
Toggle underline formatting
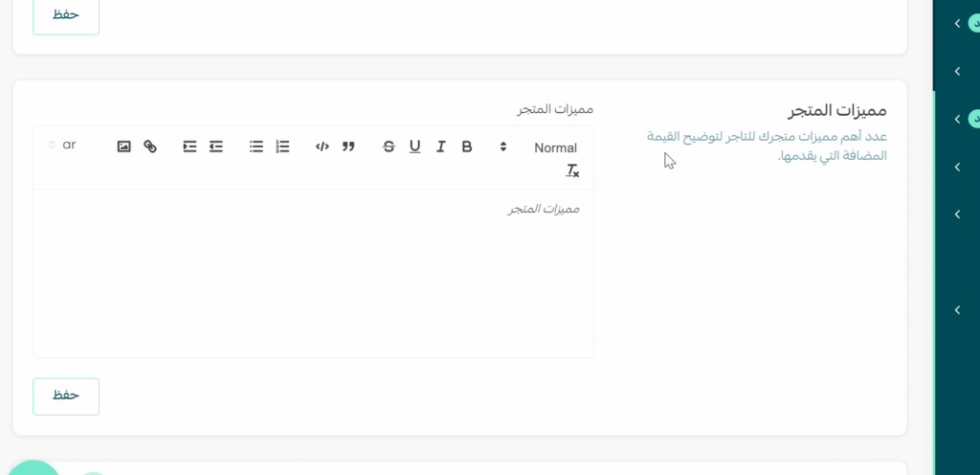point(414,147)
